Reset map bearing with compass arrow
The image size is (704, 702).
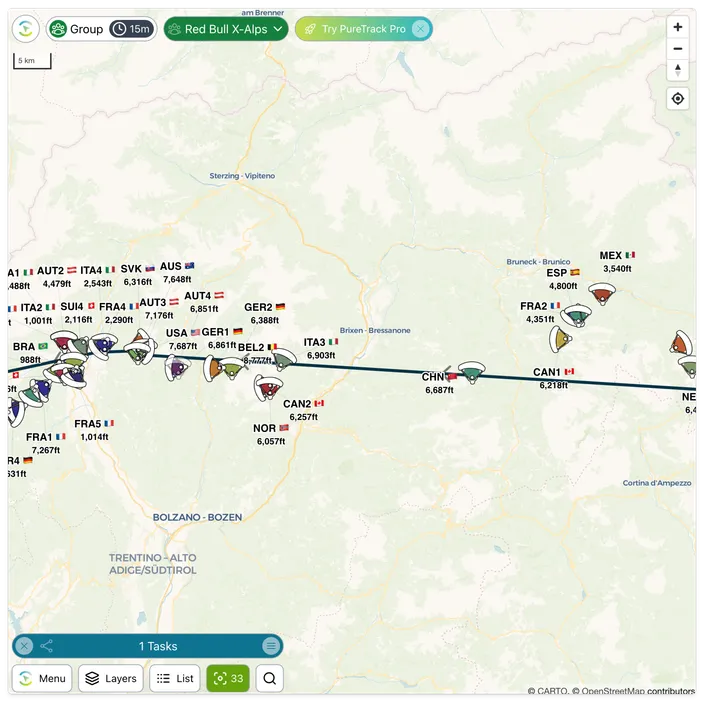678,70
